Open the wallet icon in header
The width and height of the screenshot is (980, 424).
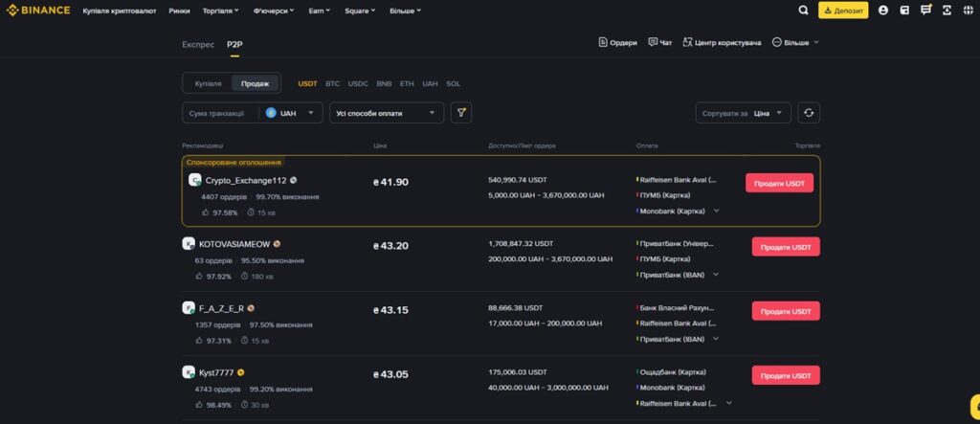[x=904, y=10]
